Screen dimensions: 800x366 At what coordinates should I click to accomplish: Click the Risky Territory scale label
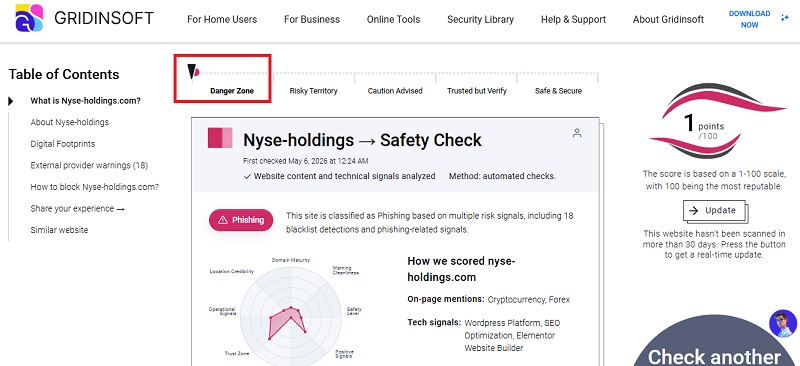[x=313, y=91]
